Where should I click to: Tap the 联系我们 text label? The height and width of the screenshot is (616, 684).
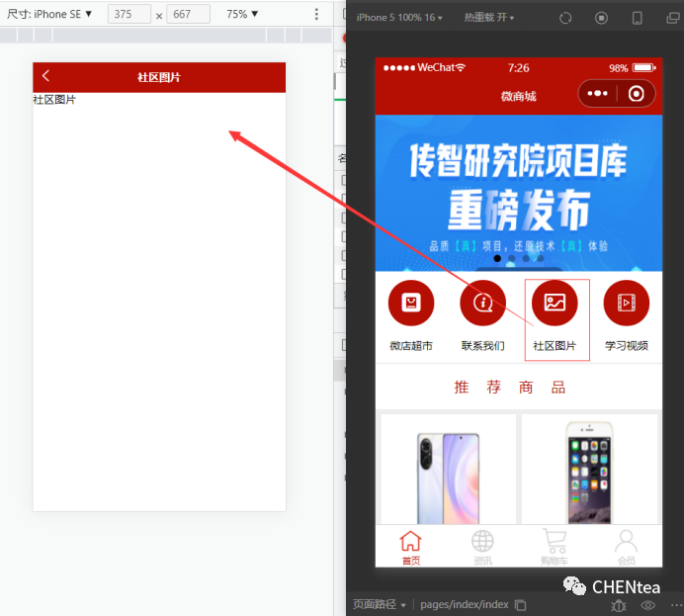483,346
